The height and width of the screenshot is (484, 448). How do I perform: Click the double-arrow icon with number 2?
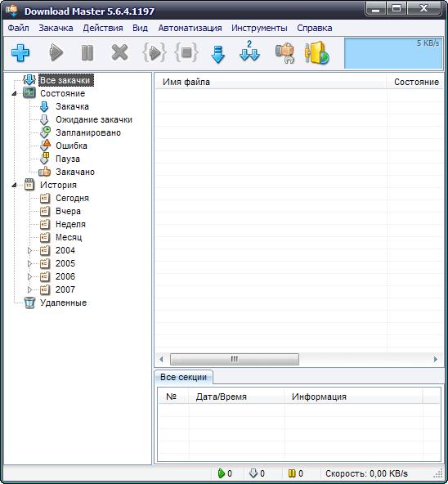coord(249,52)
